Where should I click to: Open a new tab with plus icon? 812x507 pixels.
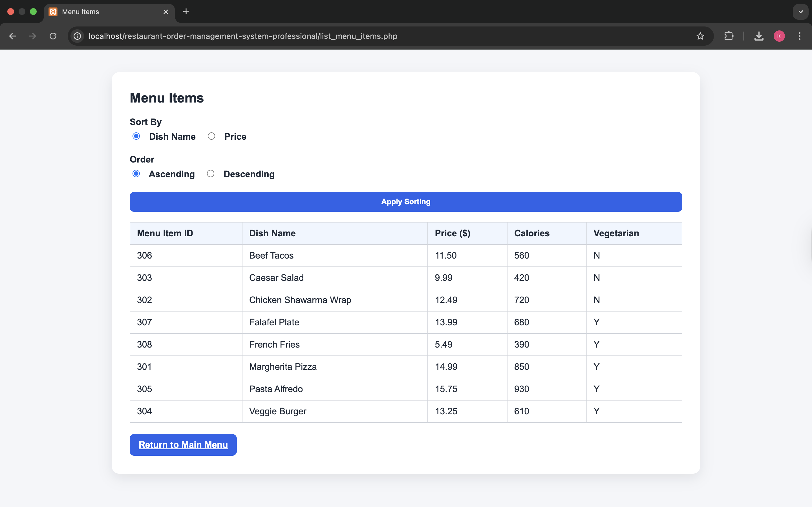pyautogui.click(x=186, y=12)
